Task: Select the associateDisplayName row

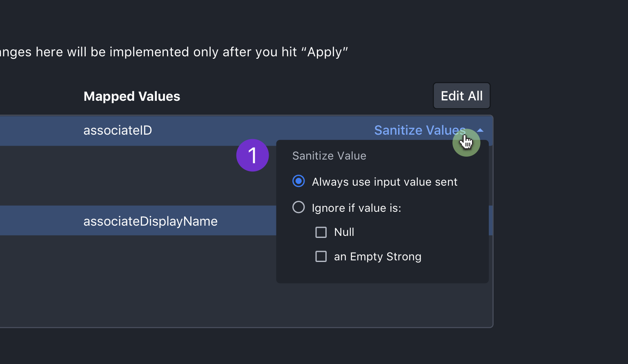Action: (138, 221)
